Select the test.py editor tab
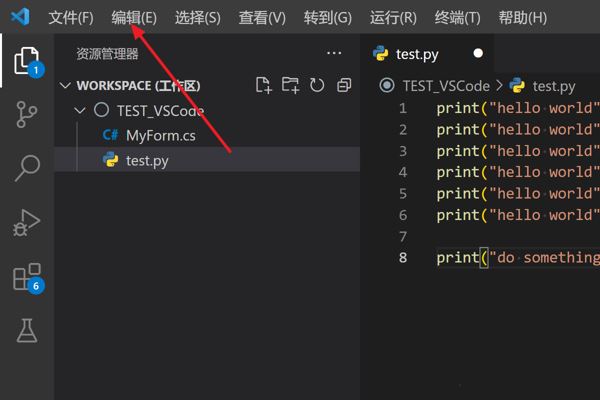 click(x=416, y=54)
